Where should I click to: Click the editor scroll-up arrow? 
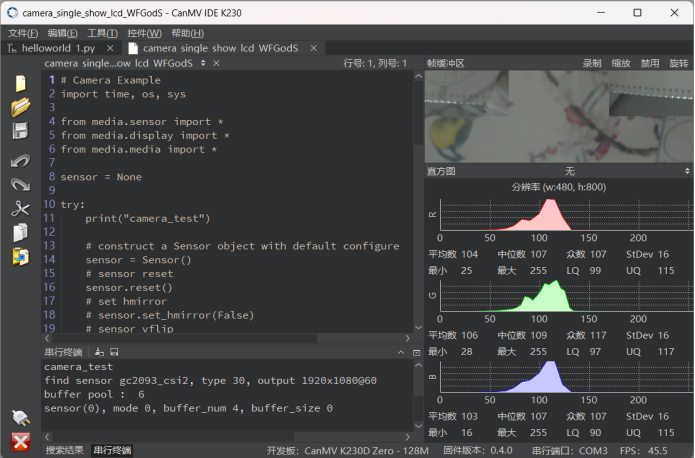point(418,76)
